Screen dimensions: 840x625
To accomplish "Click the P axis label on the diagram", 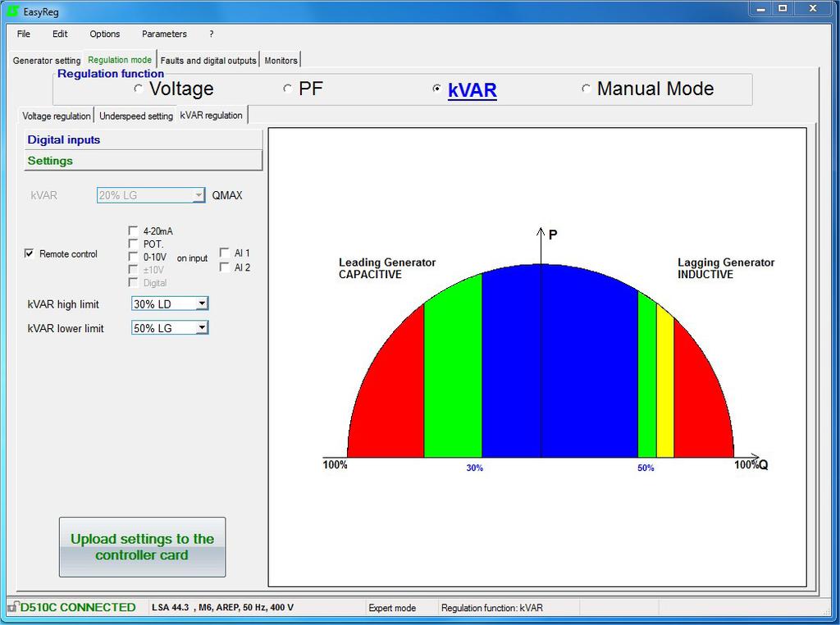I will tap(553, 235).
